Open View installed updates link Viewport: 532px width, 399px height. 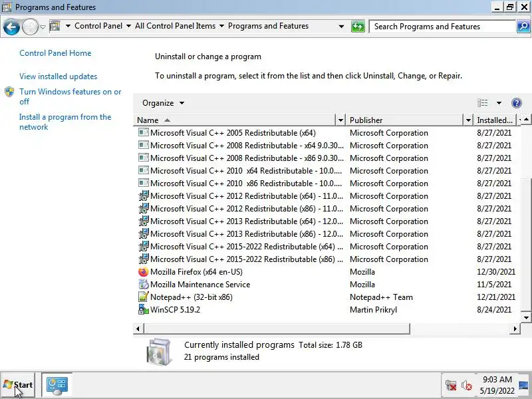(x=58, y=76)
